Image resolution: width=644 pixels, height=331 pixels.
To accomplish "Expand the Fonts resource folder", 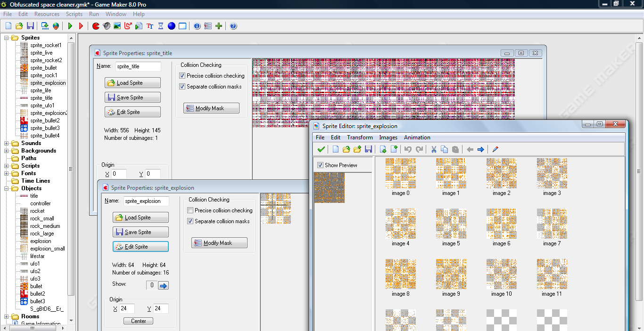I will coord(7,173).
